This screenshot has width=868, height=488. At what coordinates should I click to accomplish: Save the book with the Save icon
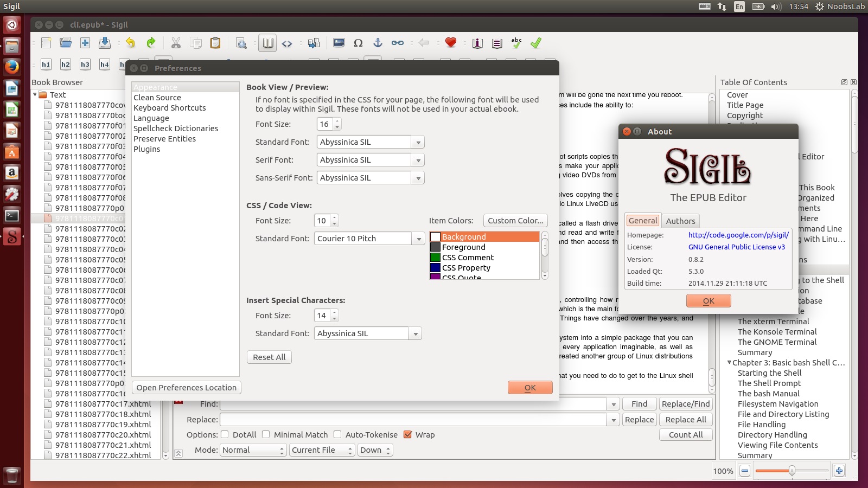pyautogui.click(x=105, y=43)
